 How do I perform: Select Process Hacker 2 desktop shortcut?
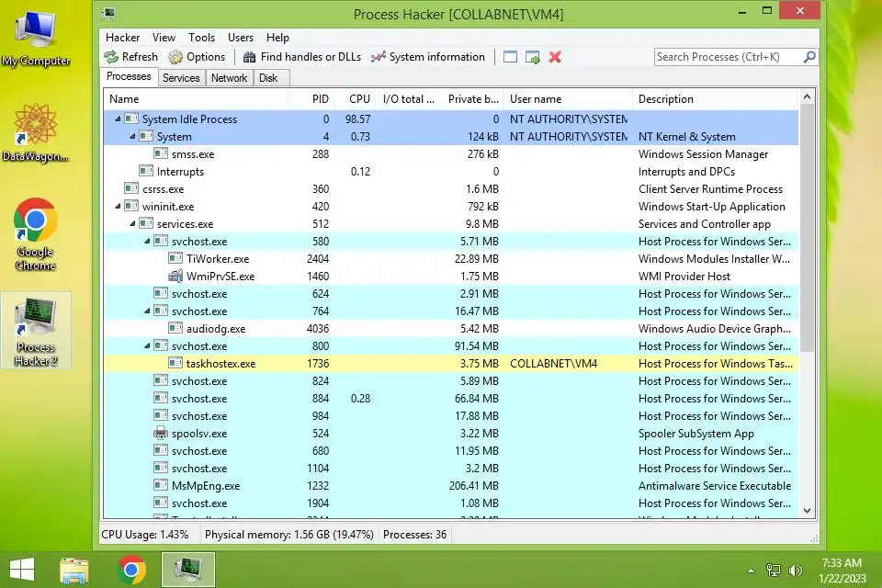(x=36, y=331)
